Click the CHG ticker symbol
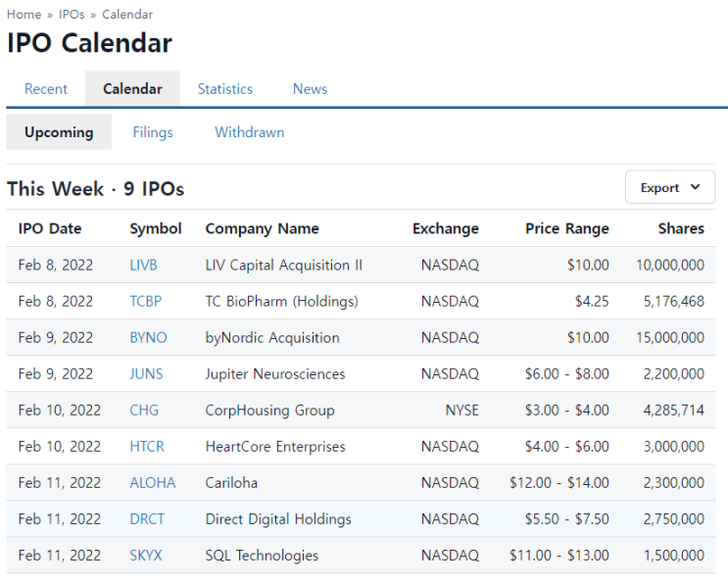Image resolution: width=728 pixels, height=586 pixels. coord(144,410)
